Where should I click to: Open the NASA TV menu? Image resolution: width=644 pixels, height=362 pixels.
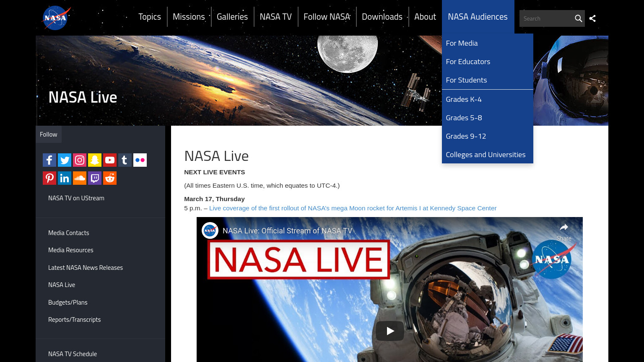tap(275, 17)
